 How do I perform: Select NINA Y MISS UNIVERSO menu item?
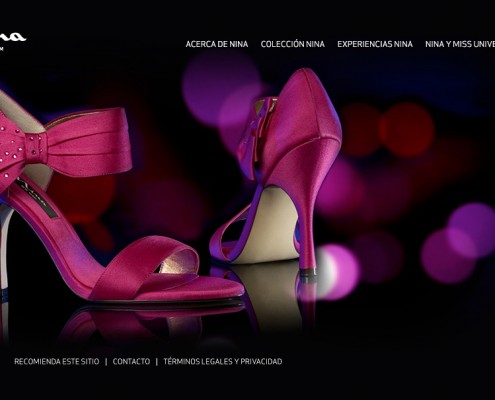point(460,44)
